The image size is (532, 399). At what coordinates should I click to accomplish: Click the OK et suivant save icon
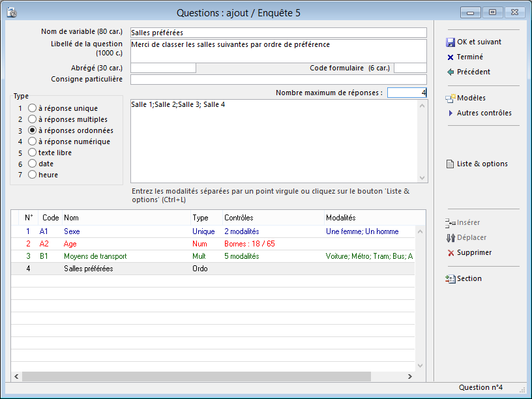450,42
